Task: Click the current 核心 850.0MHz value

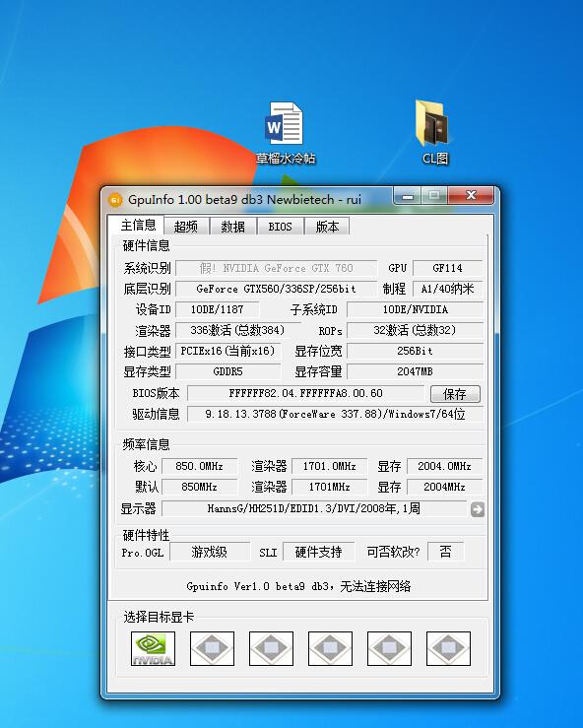Action: click(199, 466)
